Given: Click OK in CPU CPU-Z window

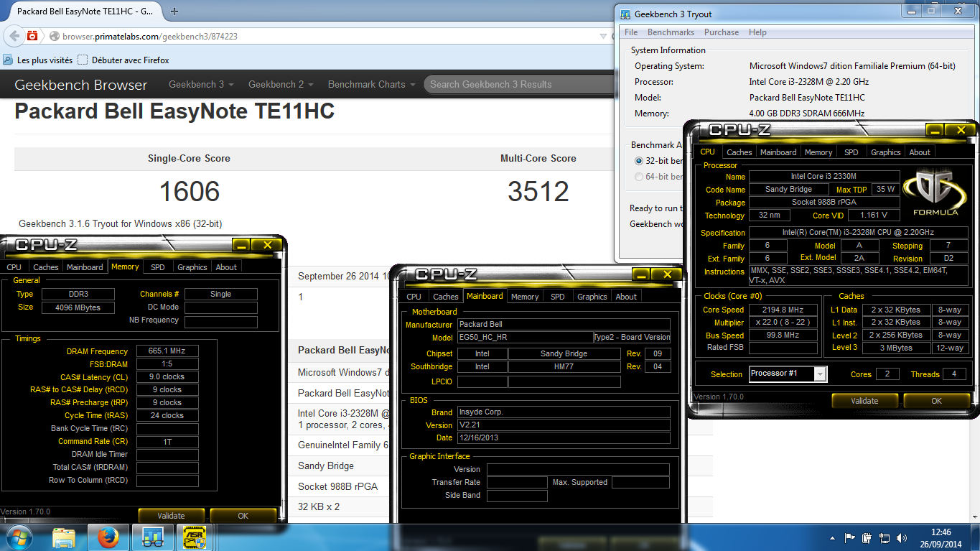Looking at the screenshot, I should point(936,401).
